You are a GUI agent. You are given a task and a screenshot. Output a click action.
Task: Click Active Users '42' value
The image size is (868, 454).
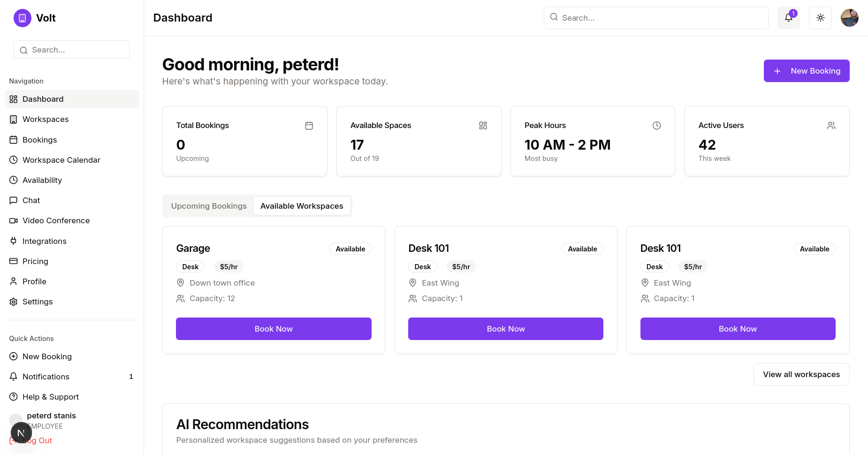[707, 145]
